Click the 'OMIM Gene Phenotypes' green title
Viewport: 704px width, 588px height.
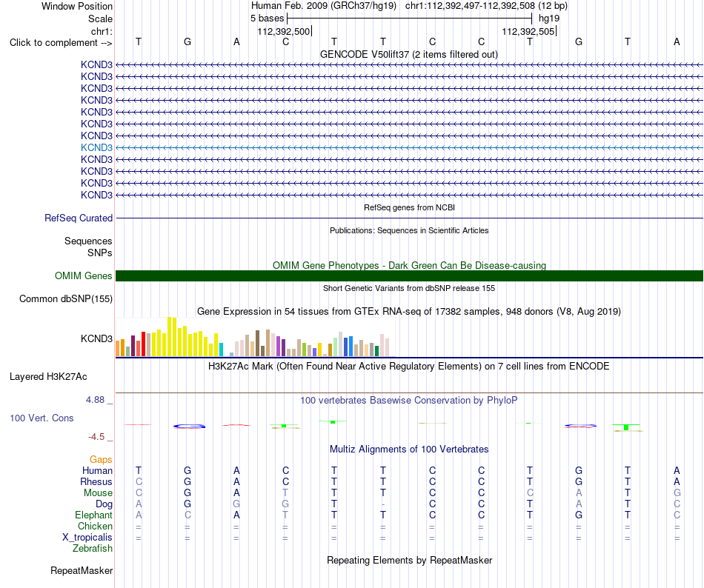tap(409, 266)
